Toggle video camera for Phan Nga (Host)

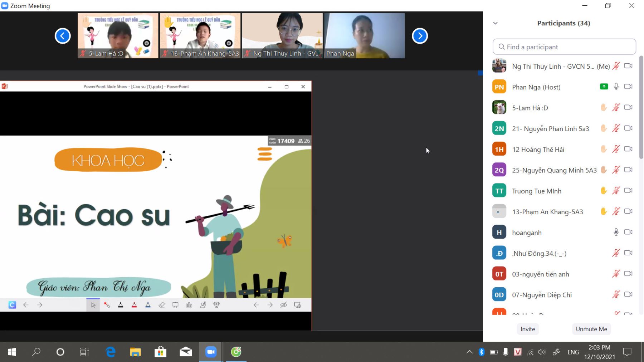click(x=628, y=87)
